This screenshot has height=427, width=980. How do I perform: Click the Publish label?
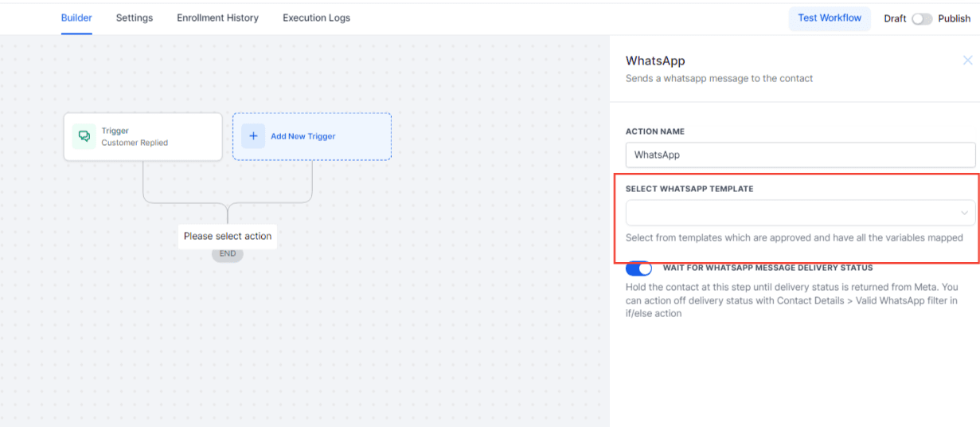[x=954, y=19]
